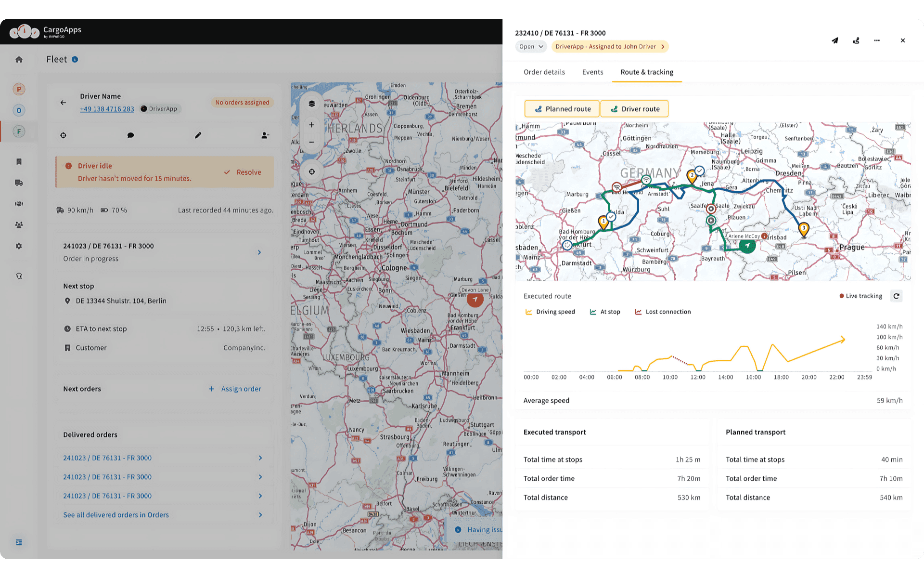The height and width of the screenshot is (578, 924).
Task: Open the settings gear in the sidebar
Action: coord(19,246)
